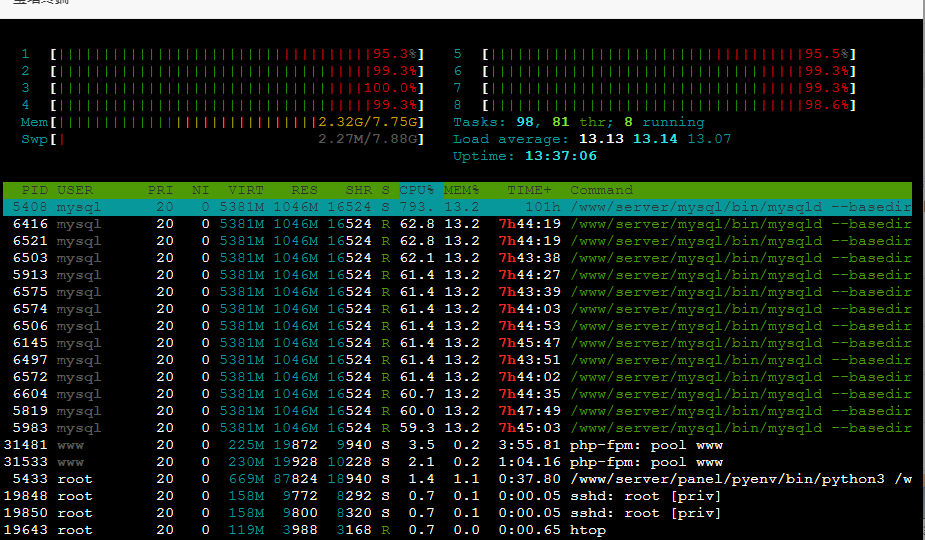Click CPU 5 usage meter at 95.5%

tap(670, 54)
